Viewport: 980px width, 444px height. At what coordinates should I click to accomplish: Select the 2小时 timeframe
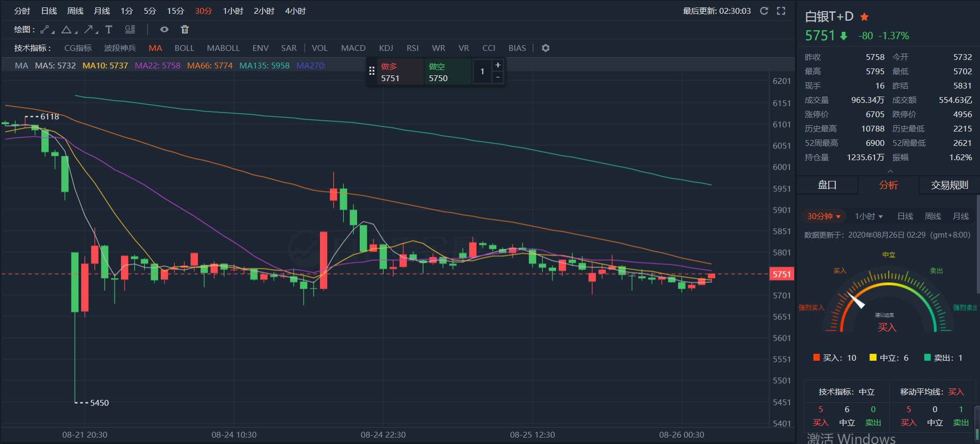[264, 11]
